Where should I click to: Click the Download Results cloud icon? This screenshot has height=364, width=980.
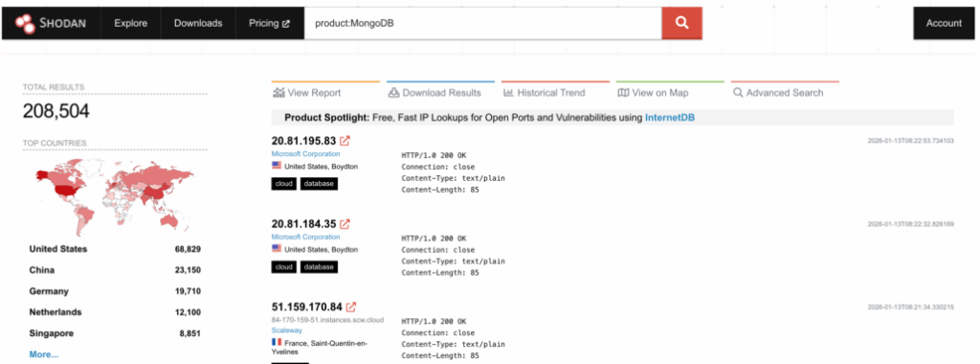[393, 93]
